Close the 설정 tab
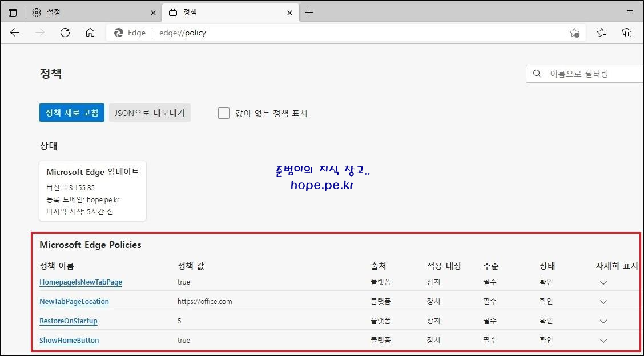This screenshot has height=356, width=644. pos(153,13)
